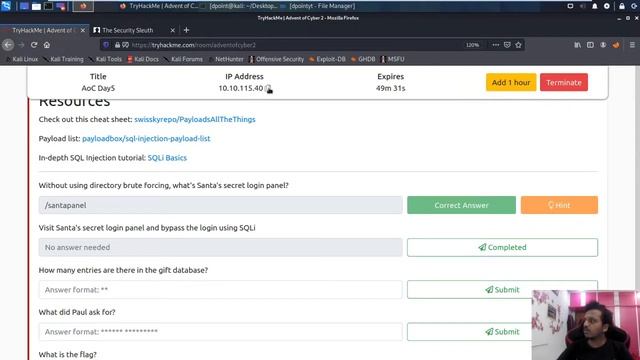
Task: Reload the current page
Action: (34, 45)
